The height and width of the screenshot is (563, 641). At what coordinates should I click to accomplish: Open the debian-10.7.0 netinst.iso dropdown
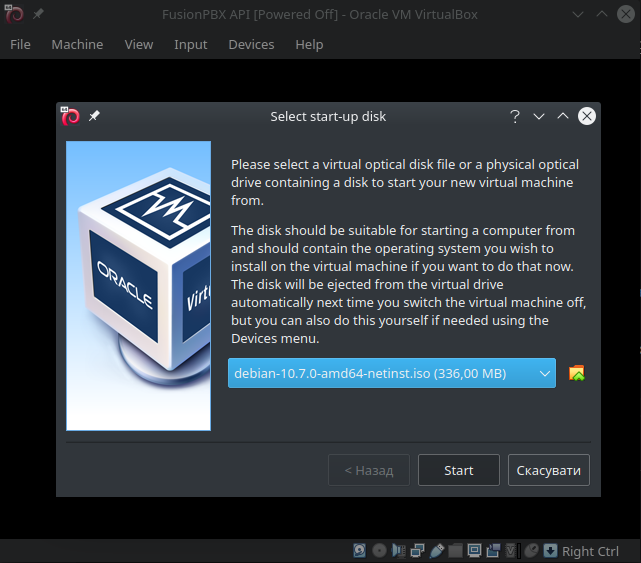coord(392,373)
